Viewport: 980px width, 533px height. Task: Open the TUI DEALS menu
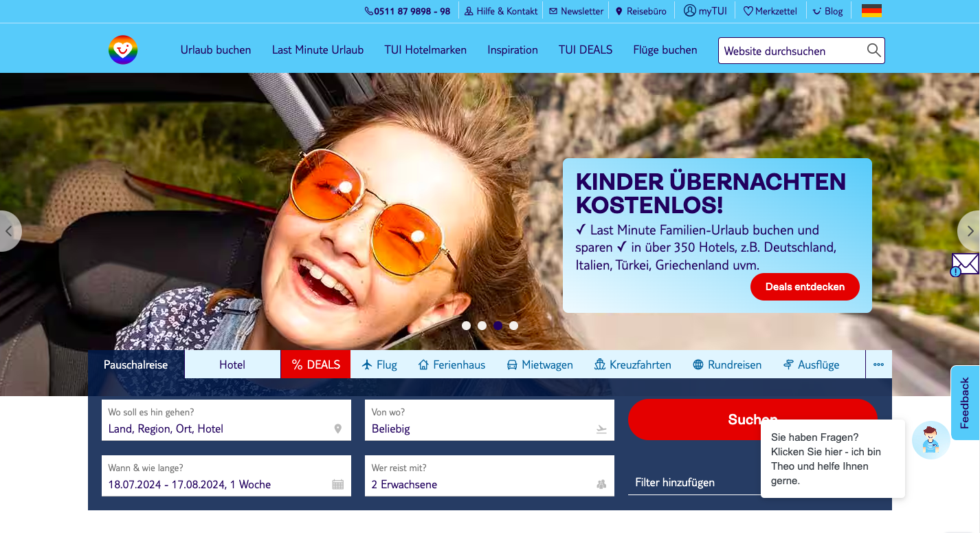coord(586,50)
